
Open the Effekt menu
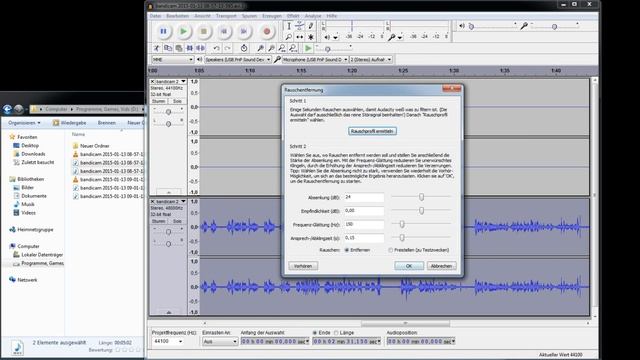coord(293,16)
